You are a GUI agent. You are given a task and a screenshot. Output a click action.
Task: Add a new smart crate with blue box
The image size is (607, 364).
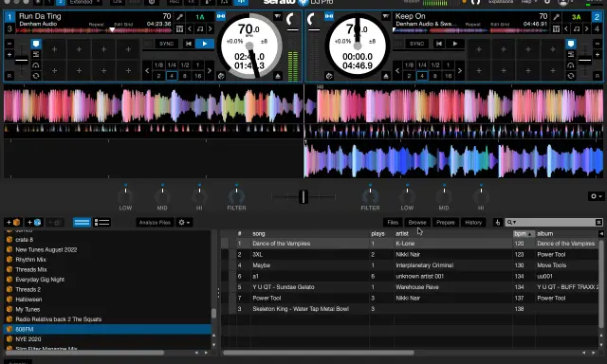(34, 222)
